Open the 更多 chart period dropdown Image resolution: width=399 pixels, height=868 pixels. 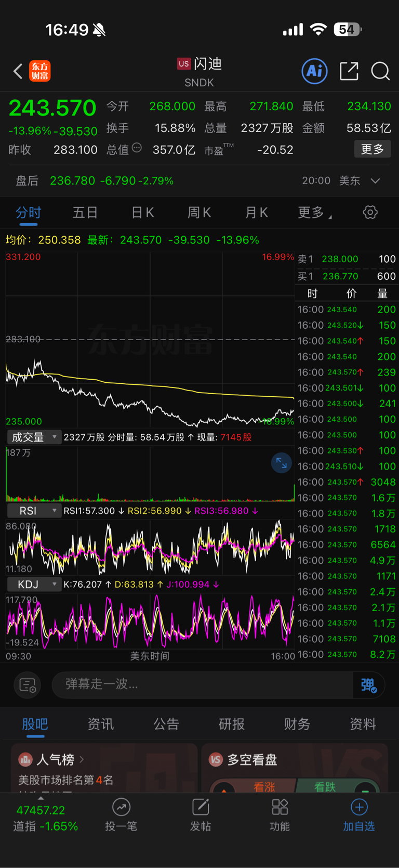(x=315, y=212)
